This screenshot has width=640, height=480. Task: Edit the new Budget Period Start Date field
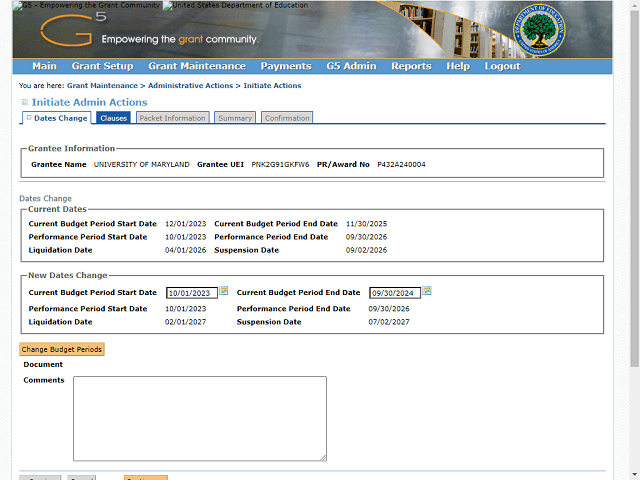tap(192, 293)
